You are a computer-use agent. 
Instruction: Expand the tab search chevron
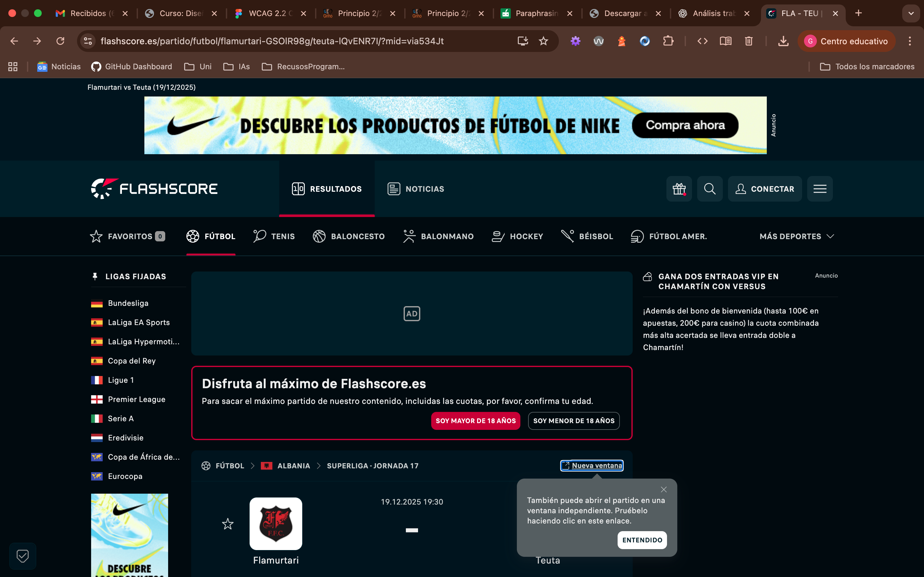911,13
